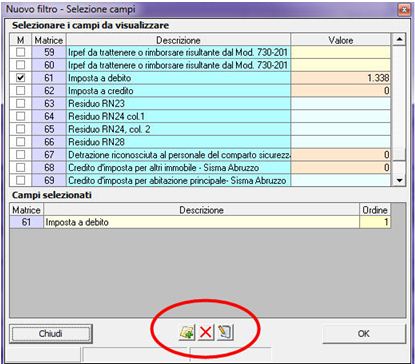Click the 'Descrizione' header of the upper table
Viewport: 415px width, 364px height.
click(x=178, y=40)
